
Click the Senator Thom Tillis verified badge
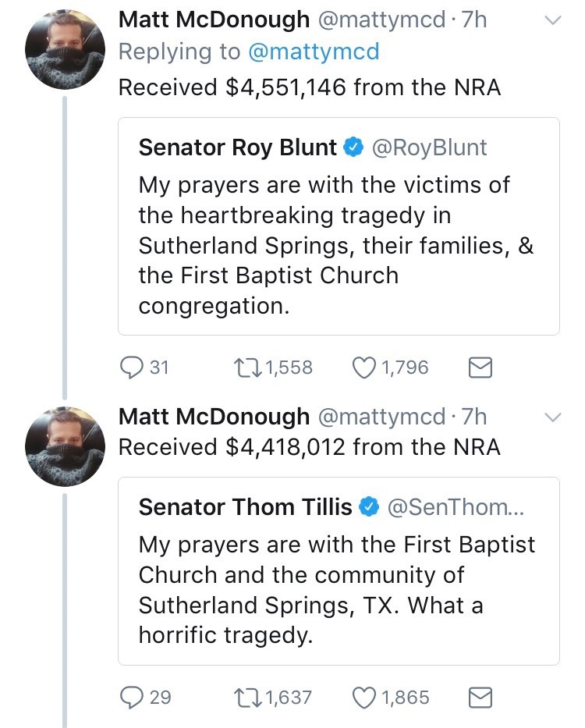click(x=368, y=508)
